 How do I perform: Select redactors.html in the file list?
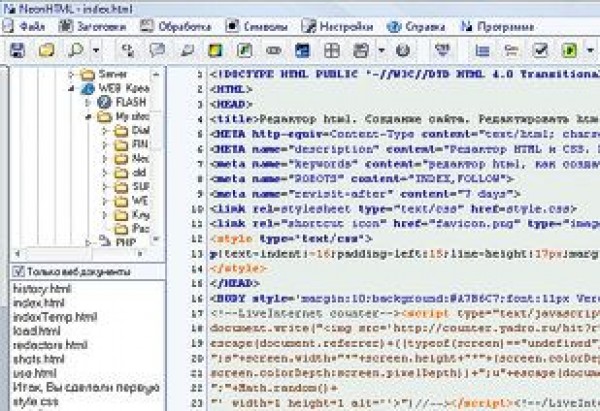50,345
